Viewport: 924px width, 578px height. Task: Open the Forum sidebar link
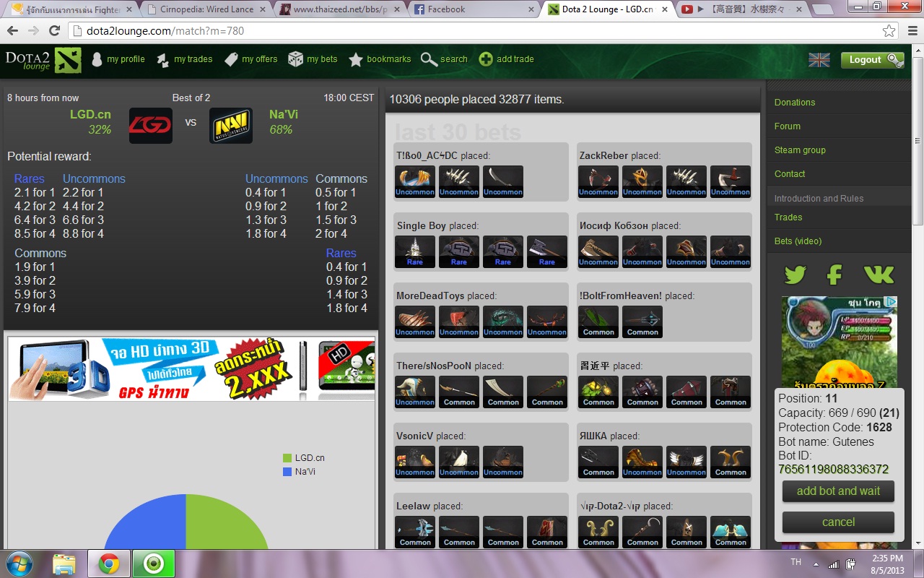pos(788,126)
